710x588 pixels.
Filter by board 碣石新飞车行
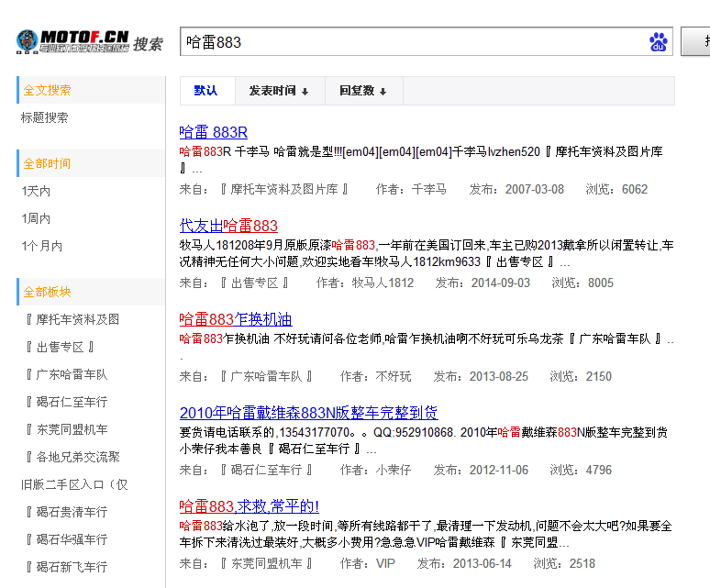tap(67, 567)
